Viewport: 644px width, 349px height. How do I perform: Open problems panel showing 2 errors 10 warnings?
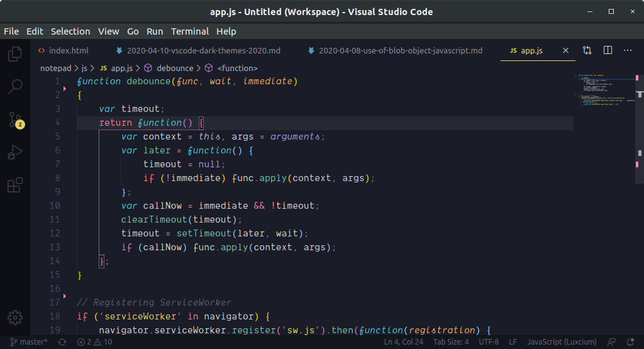(94, 342)
